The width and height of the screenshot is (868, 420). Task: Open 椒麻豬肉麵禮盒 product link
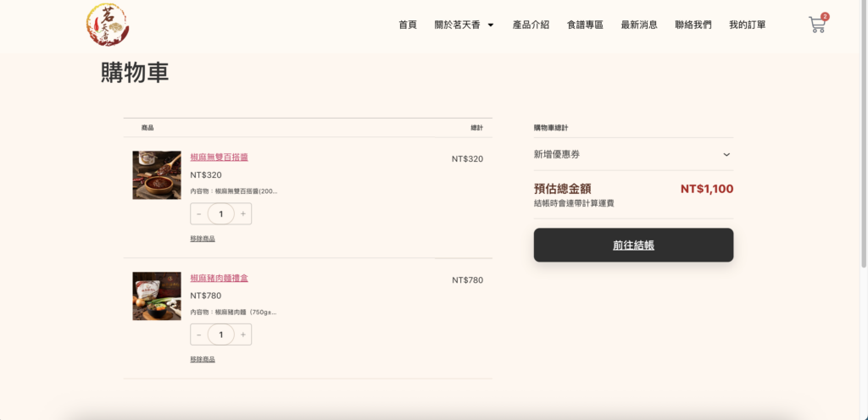coord(220,278)
